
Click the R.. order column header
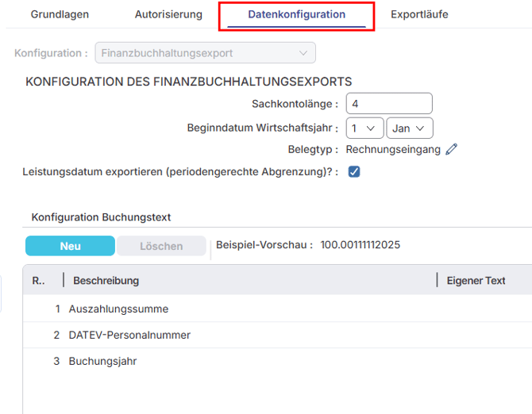tap(39, 280)
